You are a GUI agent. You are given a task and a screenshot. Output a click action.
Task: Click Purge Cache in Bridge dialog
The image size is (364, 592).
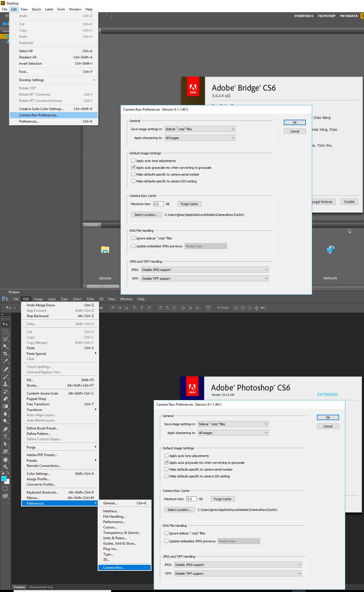[x=189, y=204]
